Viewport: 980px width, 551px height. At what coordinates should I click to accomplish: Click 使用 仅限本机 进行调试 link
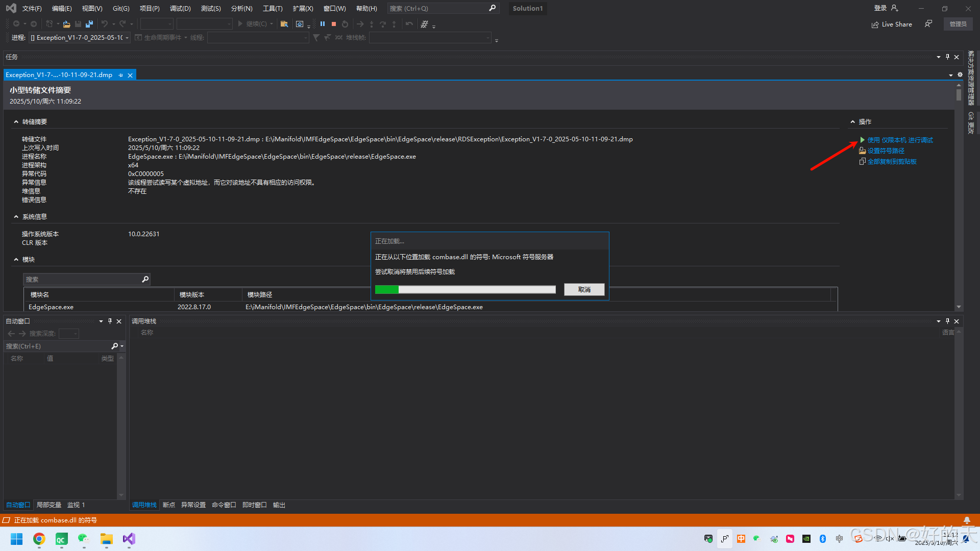[900, 140]
